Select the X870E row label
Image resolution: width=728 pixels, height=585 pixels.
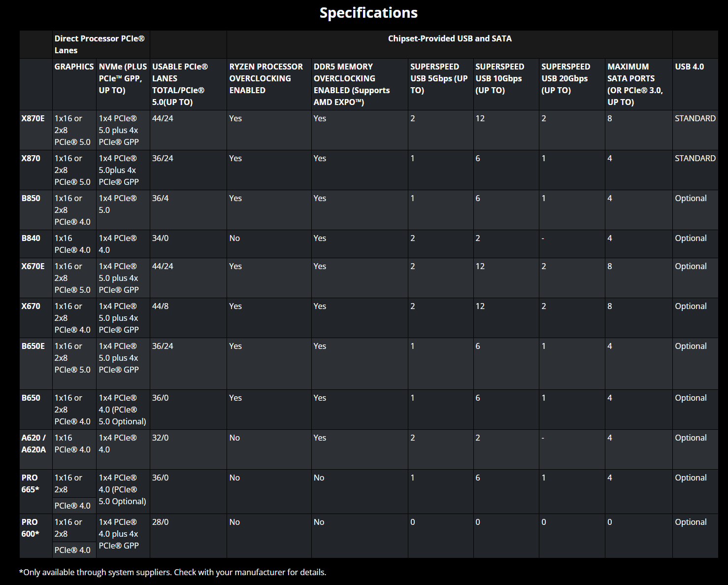point(33,118)
